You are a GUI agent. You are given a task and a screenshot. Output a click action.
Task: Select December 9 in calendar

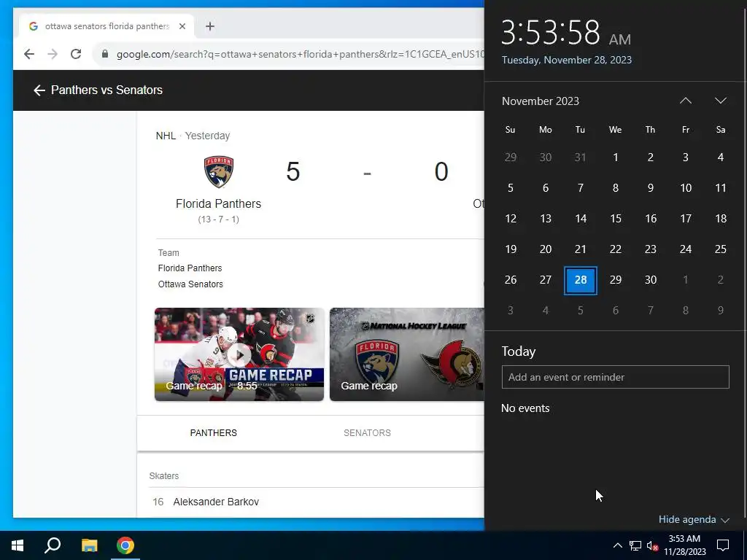tap(720, 311)
